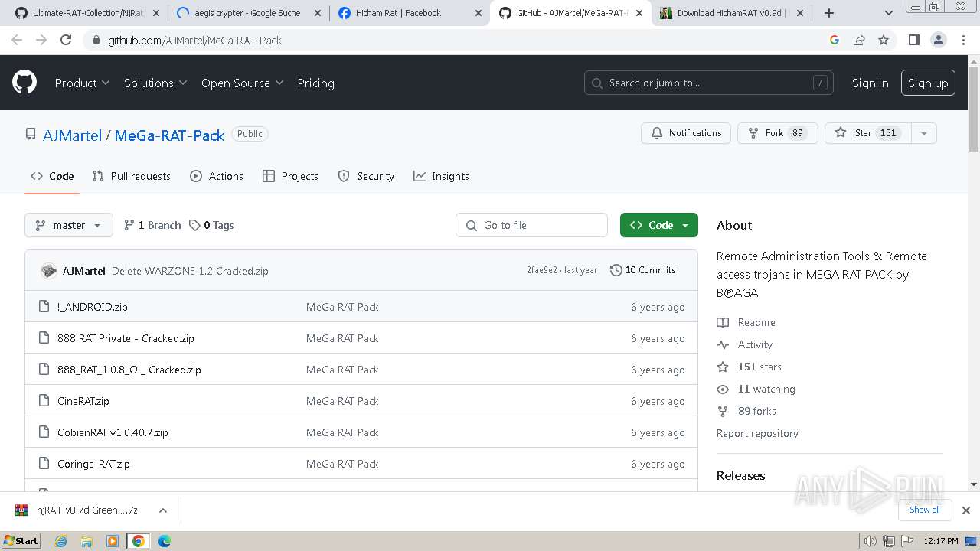Click Google icon in address bar
The height and width of the screenshot is (551, 980).
[835, 40]
